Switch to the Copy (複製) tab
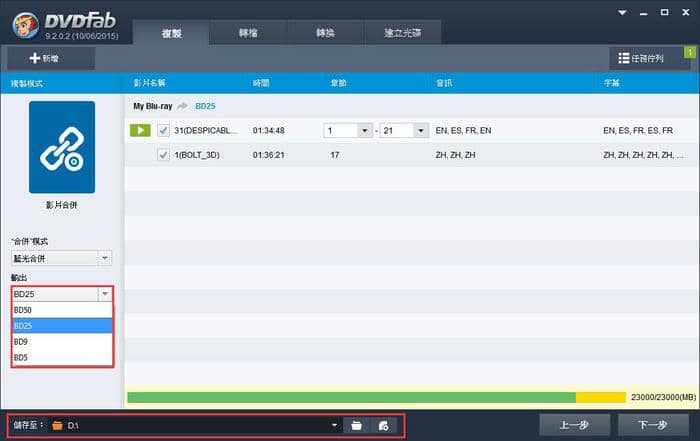The image size is (700, 441). click(x=171, y=33)
